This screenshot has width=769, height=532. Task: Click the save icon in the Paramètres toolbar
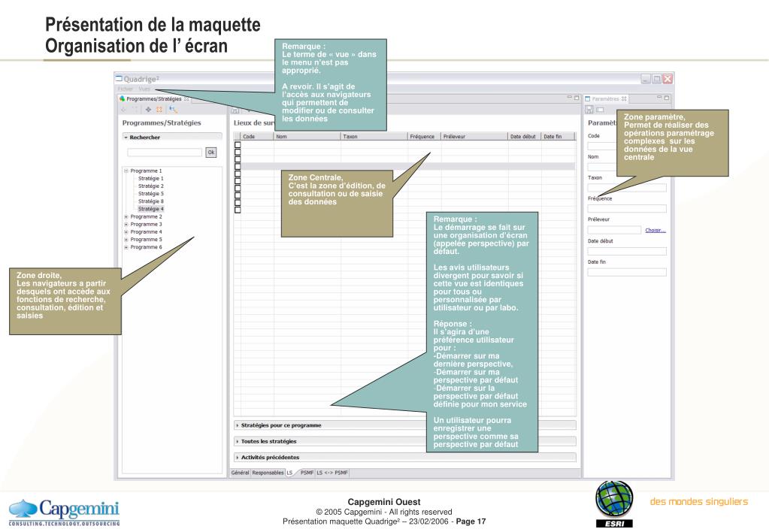589,110
